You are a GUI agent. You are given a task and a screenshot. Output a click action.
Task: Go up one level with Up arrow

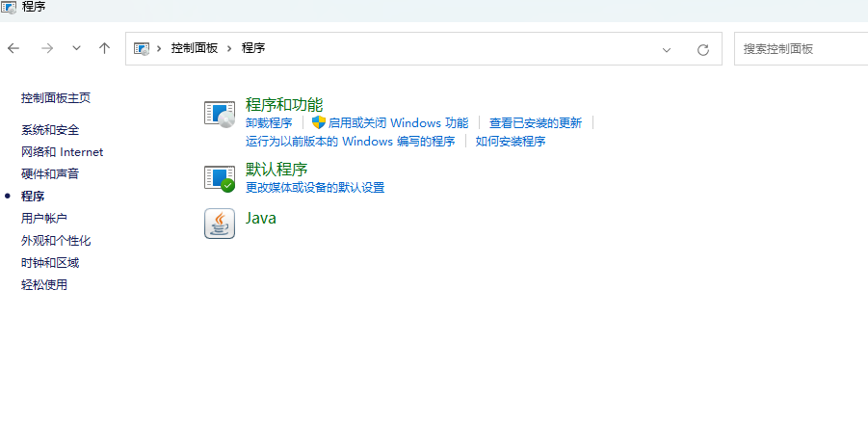pos(104,49)
